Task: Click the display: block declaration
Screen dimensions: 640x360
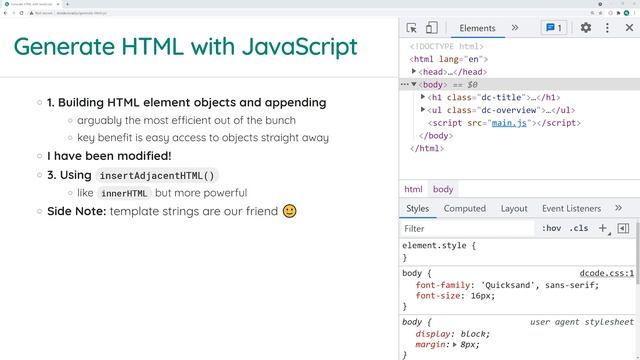Action: pos(452,334)
